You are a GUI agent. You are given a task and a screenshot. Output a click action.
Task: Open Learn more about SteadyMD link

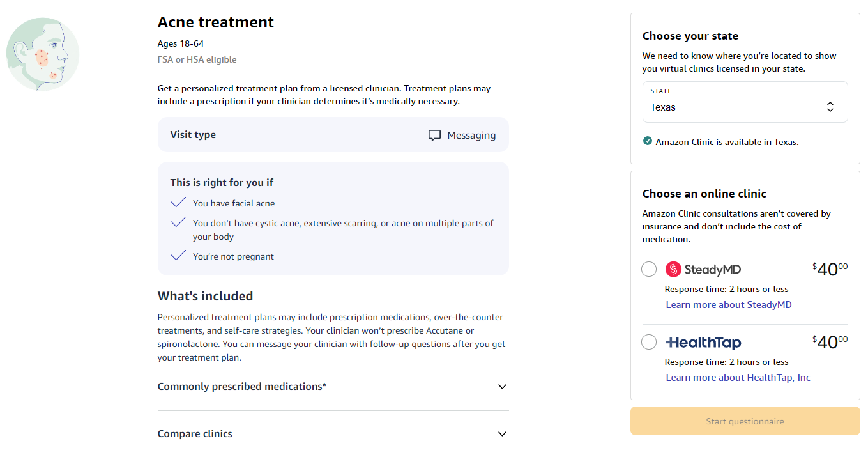729,305
